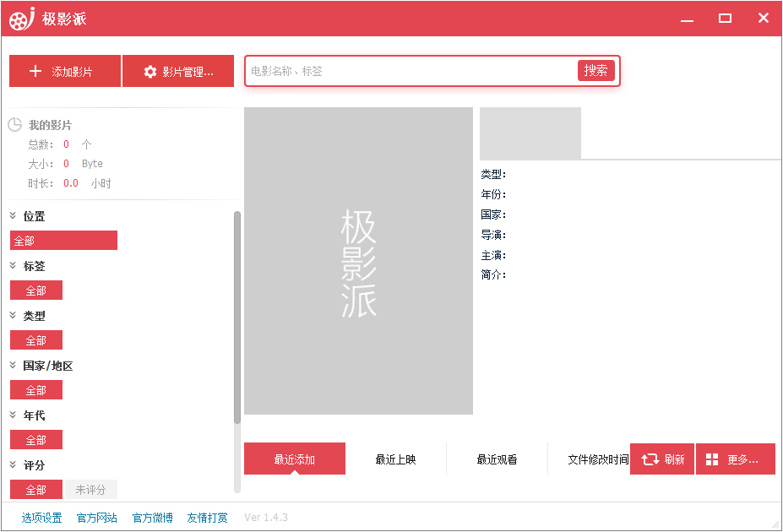The width and height of the screenshot is (783, 532).
Task: Click the plus icon for 添加影片
Action: point(35,72)
